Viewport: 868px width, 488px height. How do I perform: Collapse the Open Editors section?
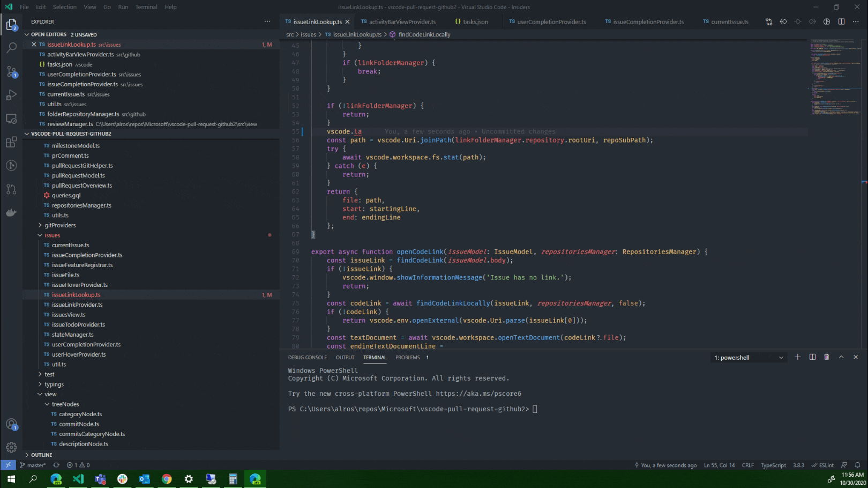point(27,34)
